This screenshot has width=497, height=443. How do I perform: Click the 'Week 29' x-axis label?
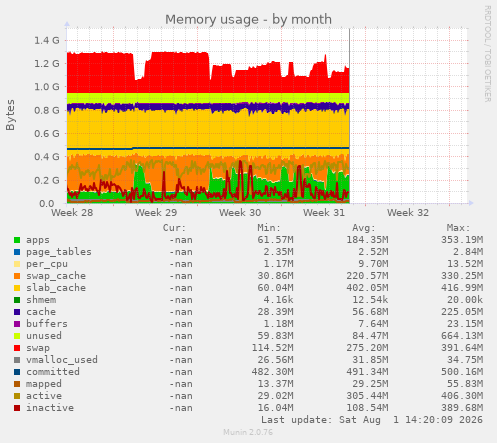pos(156,213)
